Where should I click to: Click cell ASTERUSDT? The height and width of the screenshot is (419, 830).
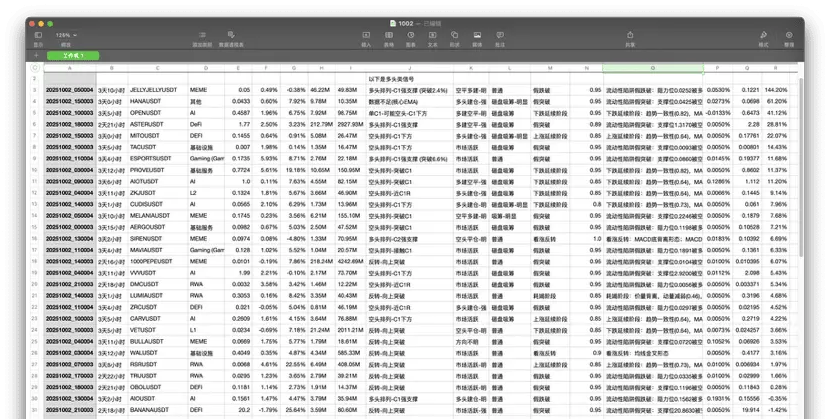click(x=158, y=125)
